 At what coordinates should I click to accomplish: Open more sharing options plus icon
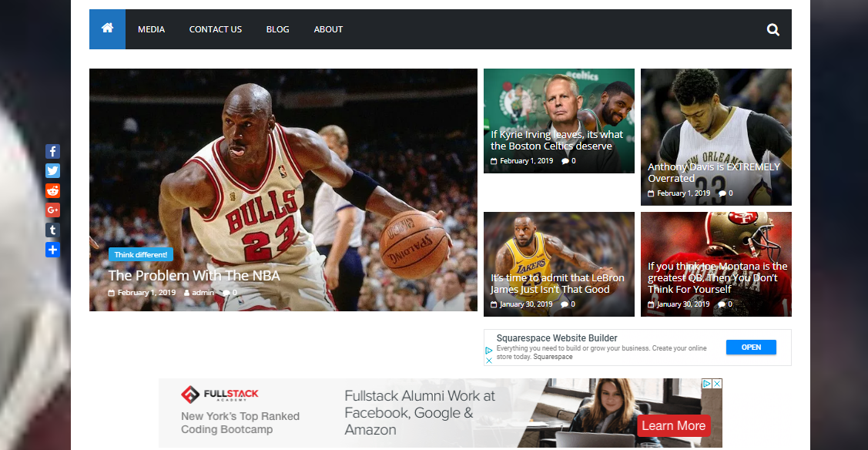click(x=52, y=250)
